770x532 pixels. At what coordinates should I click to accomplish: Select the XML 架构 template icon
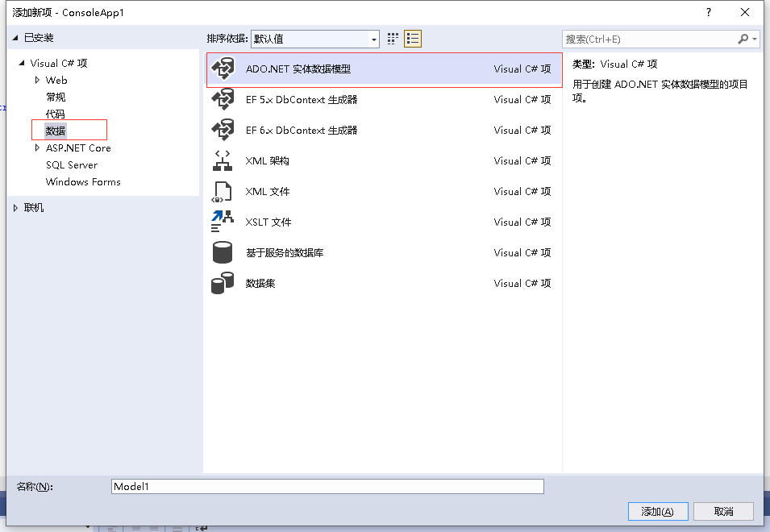tap(223, 160)
